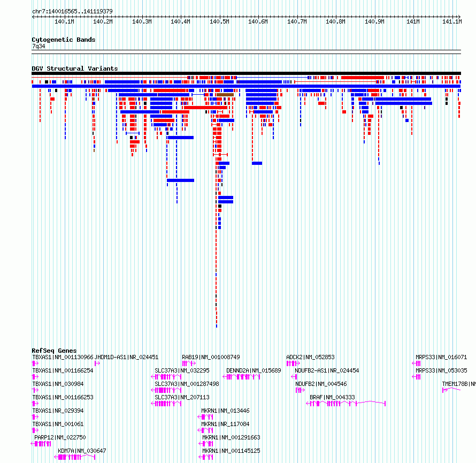Select the 141.1M ruler label
The width and height of the screenshot is (476, 463).
pos(452,21)
